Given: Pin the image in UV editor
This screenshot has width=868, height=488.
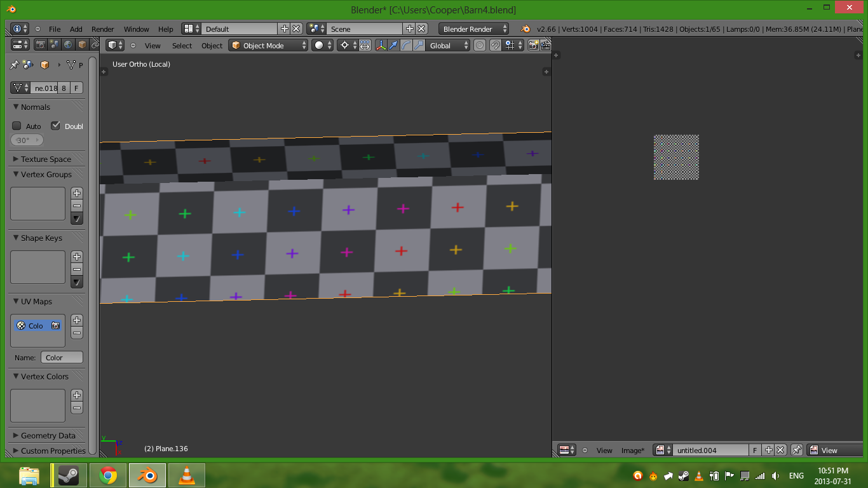Looking at the screenshot, I should [797, 450].
